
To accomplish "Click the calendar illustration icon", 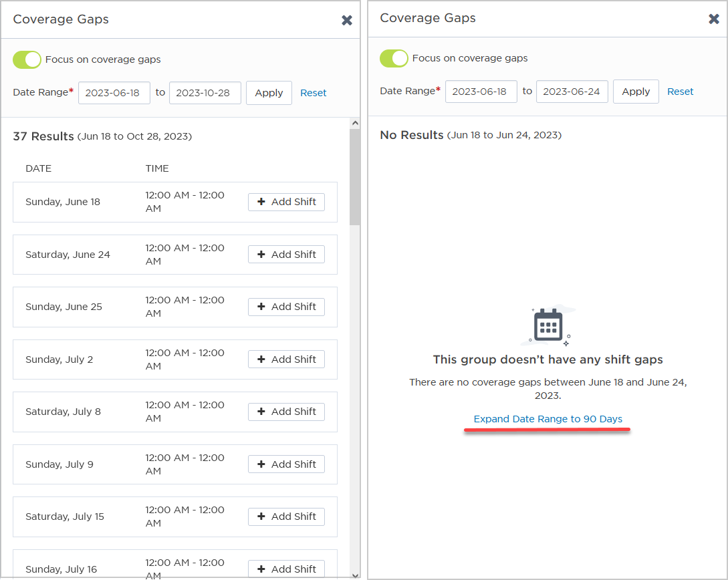I will pos(548,325).
